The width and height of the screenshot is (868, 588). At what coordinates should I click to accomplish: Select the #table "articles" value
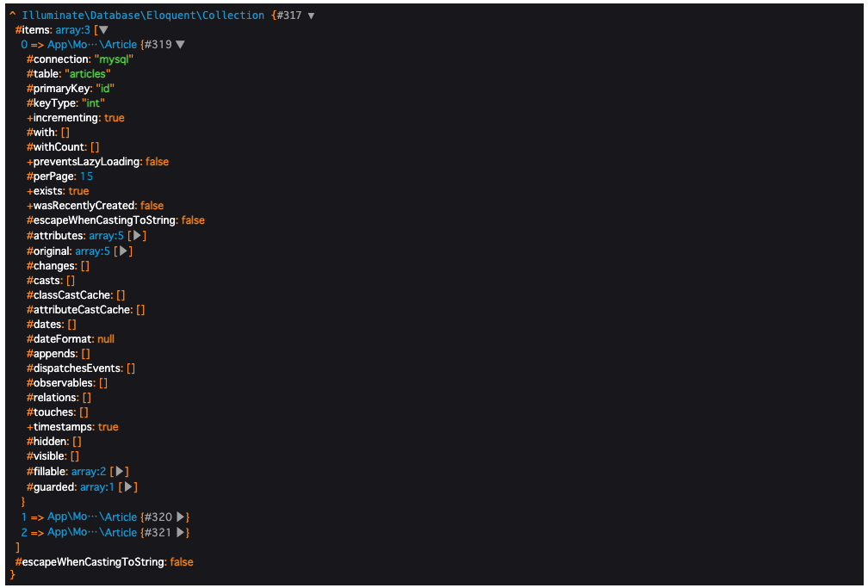tap(88, 74)
